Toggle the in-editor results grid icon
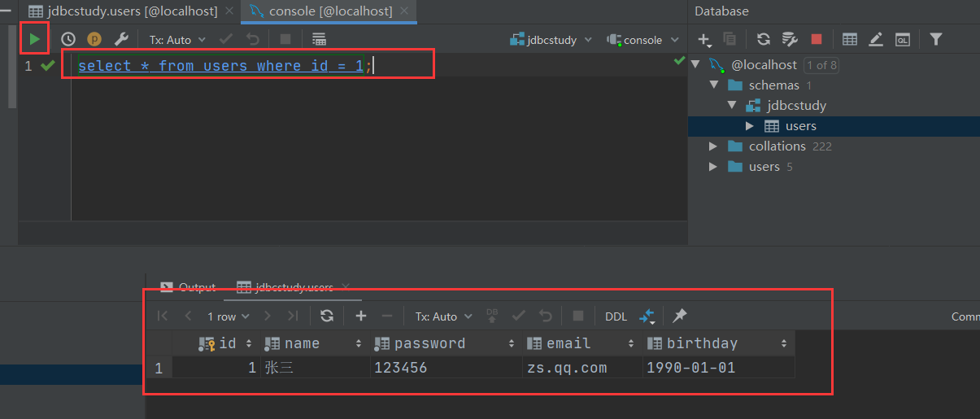 (319, 39)
